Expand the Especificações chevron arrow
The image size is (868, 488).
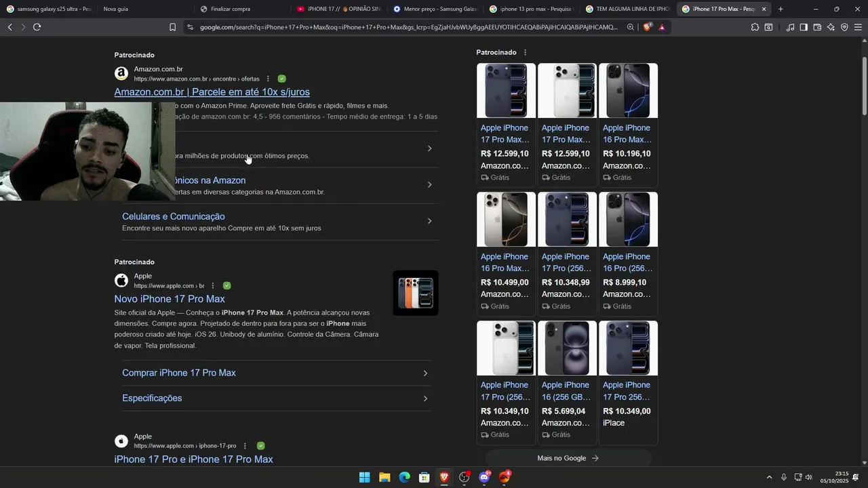(425, 399)
